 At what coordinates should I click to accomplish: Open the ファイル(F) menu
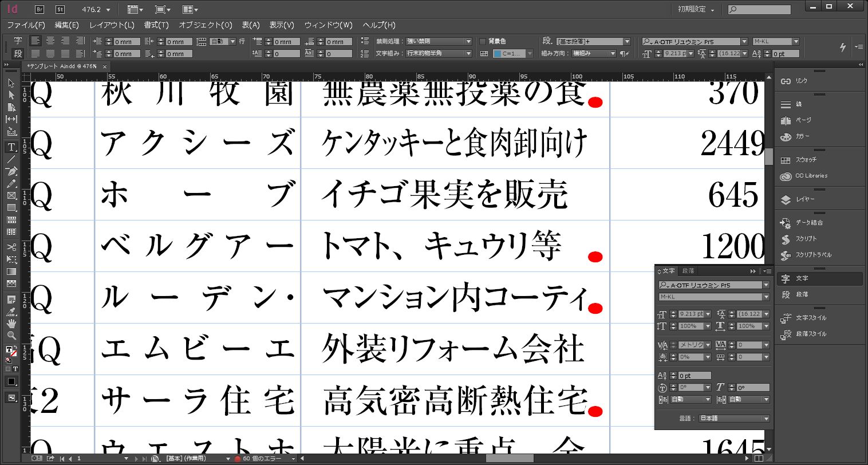click(26, 25)
